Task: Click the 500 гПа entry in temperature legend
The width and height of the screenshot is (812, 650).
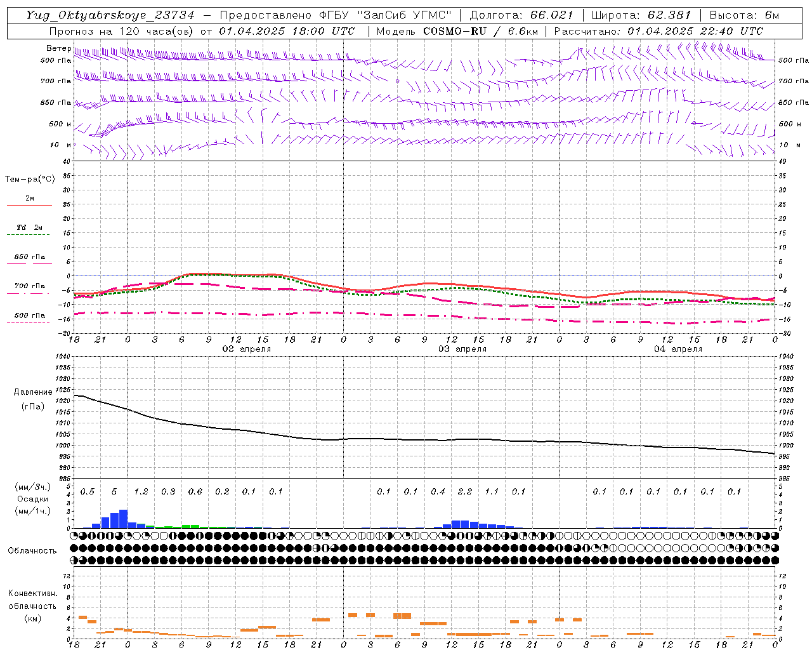Action: [30, 315]
